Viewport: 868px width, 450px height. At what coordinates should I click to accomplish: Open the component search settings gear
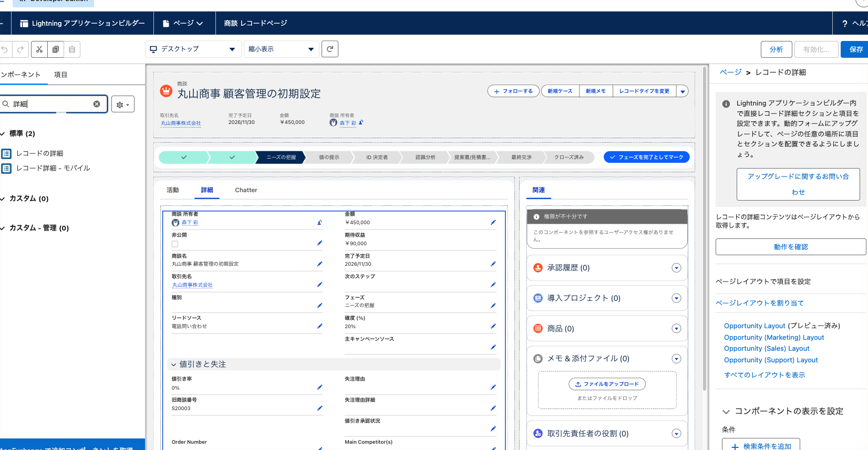(x=123, y=104)
